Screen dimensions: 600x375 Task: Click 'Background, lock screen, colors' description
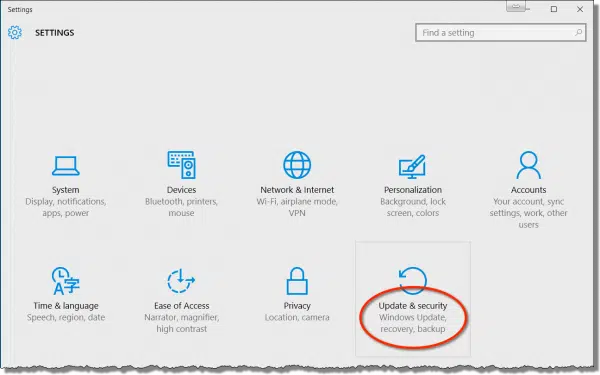(413, 207)
